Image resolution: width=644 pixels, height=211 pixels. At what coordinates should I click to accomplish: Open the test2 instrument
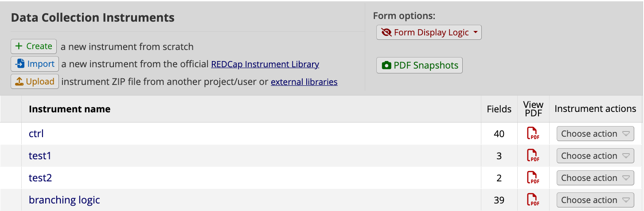(40, 178)
